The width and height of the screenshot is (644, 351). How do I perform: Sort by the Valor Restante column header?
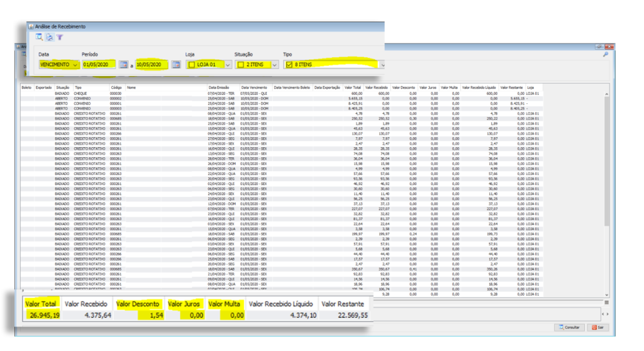pos(512,87)
